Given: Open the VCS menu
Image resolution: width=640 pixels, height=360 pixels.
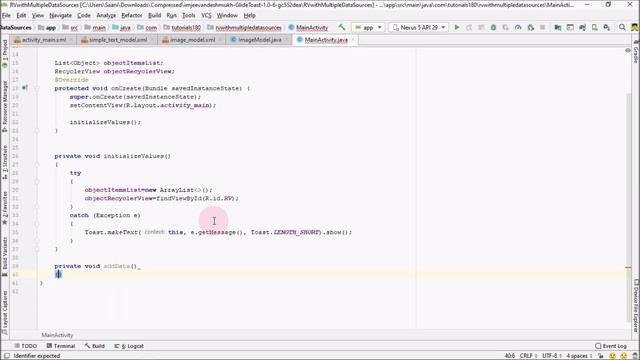Looking at the screenshot, I should (x=206, y=16).
